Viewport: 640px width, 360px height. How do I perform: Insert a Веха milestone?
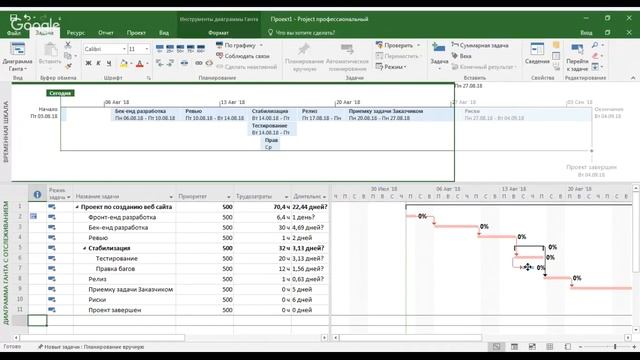pyautogui.click(x=462, y=56)
